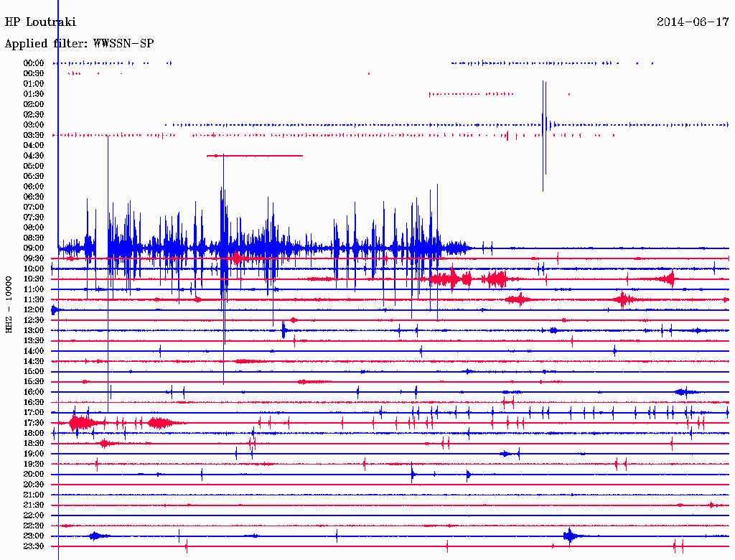Image resolution: width=735 pixels, height=560 pixels.
Task: Select the 17:30 time label
Action: tap(34, 423)
